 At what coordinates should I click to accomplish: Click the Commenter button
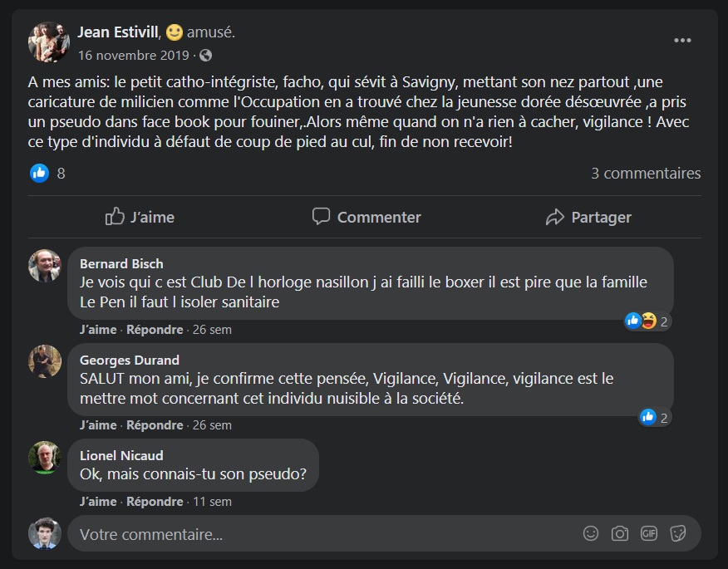click(x=366, y=217)
